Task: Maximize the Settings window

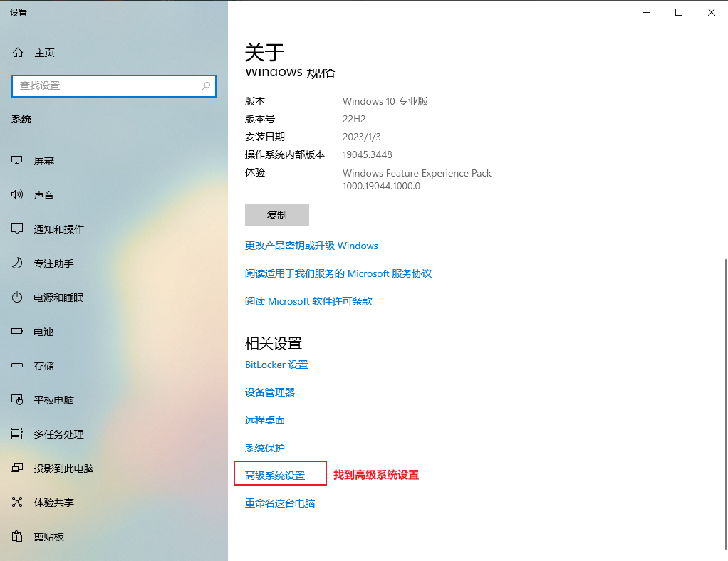Action: pyautogui.click(x=679, y=13)
